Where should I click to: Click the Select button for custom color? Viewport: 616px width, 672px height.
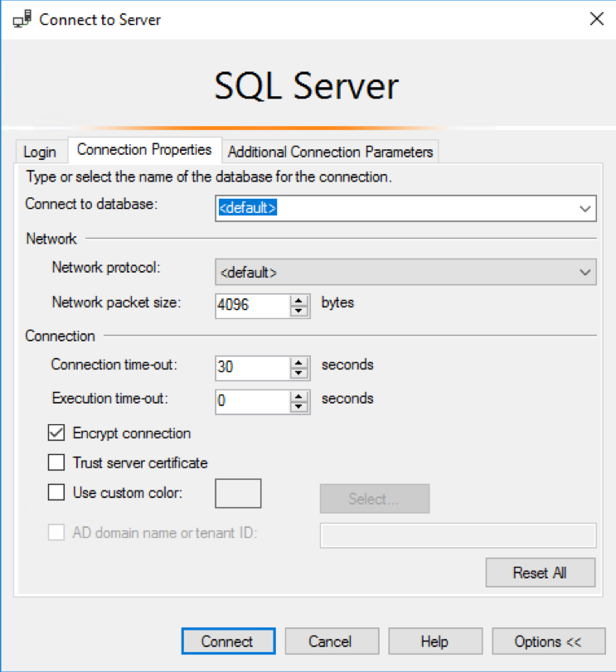click(374, 499)
